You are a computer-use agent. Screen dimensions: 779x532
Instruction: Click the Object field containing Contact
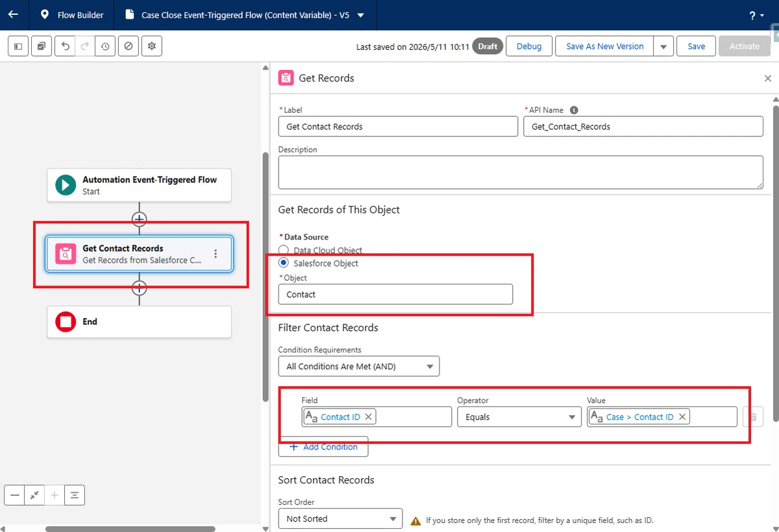pyautogui.click(x=395, y=295)
